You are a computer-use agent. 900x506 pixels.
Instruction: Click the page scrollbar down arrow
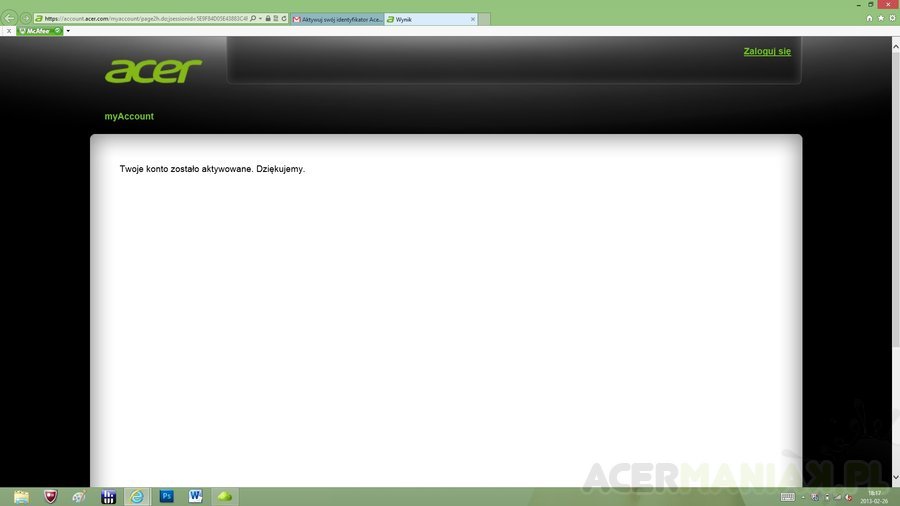[x=895, y=477]
